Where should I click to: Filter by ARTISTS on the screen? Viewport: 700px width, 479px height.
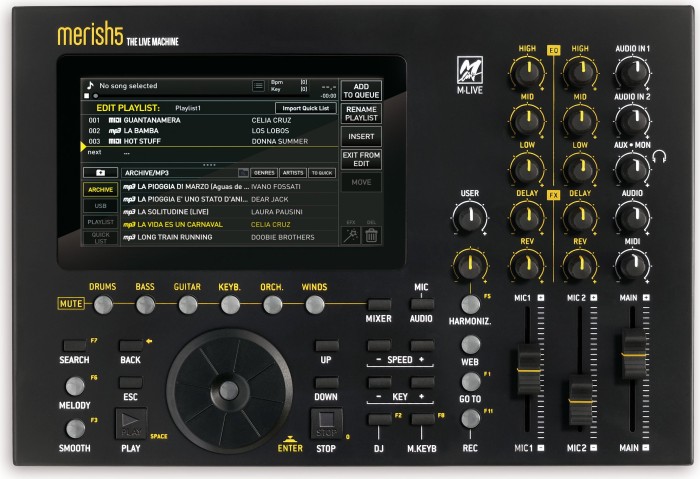(293, 173)
